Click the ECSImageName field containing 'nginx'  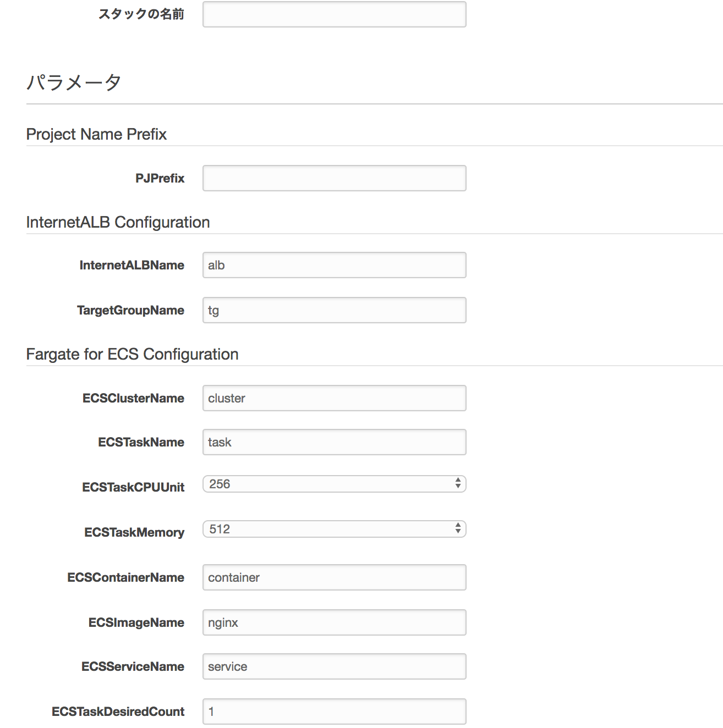tap(333, 622)
